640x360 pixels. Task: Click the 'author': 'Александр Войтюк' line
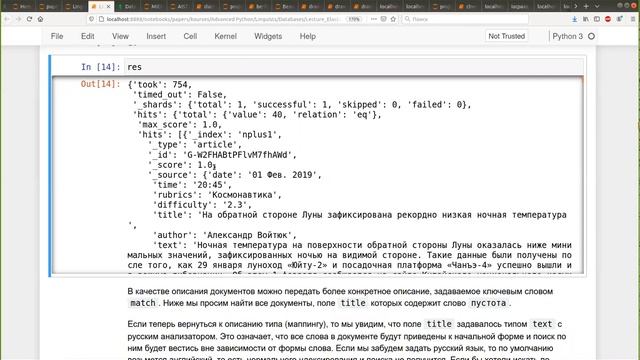pyautogui.click(x=224, y=235)
